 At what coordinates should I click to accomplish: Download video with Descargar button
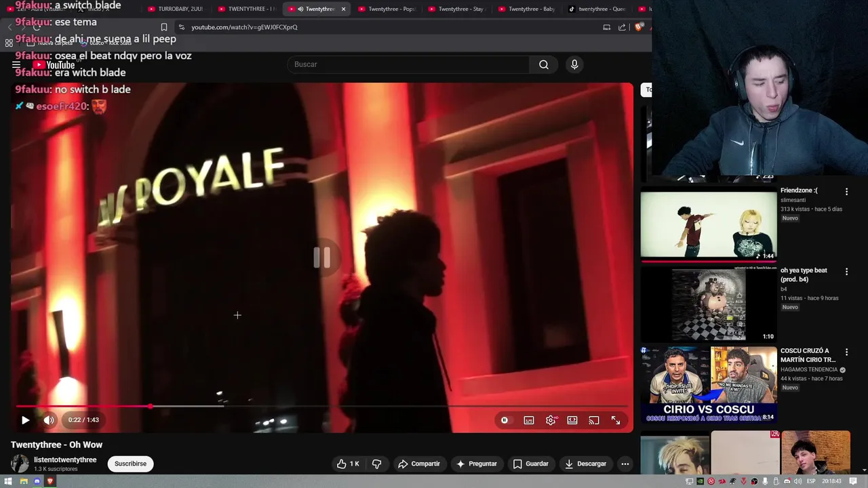coord(586,464)
